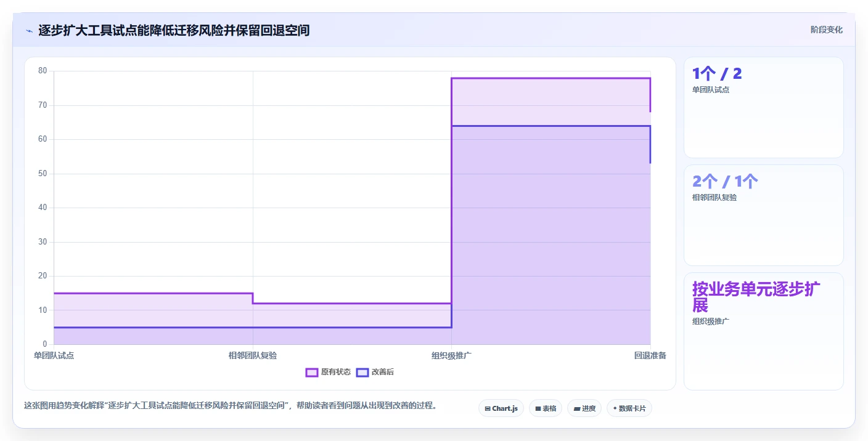Click the 数据卡片 tag icon
Viewport: 868px width, 441px height.
click(x=615, y=408)
